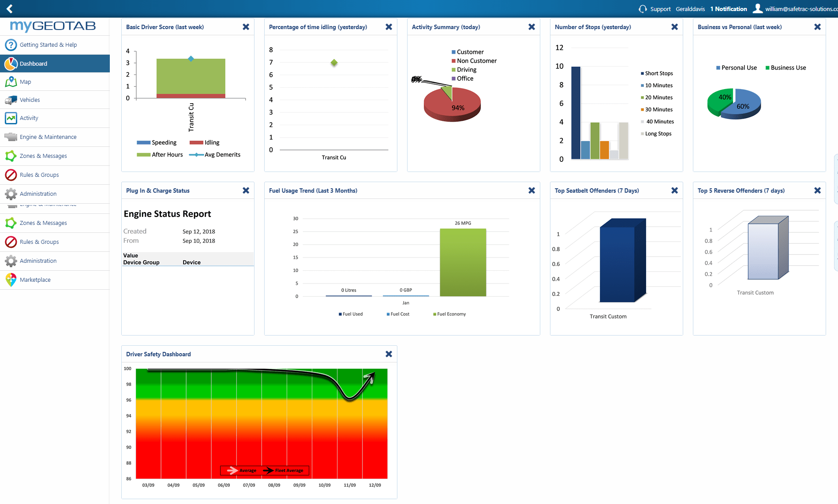Open the 1 Notification link
The height and width of the screenshot is (504, 838).
(x=729, y=9)
